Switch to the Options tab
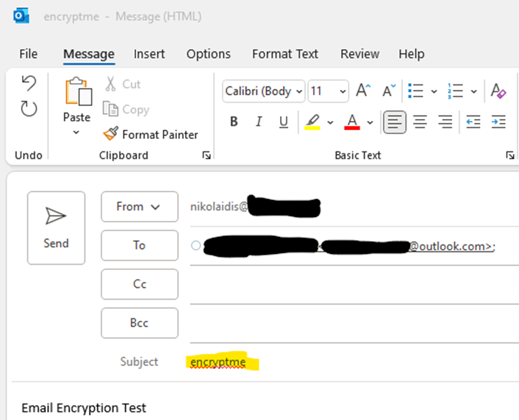519x420 pixels. (x=209, y=54)
